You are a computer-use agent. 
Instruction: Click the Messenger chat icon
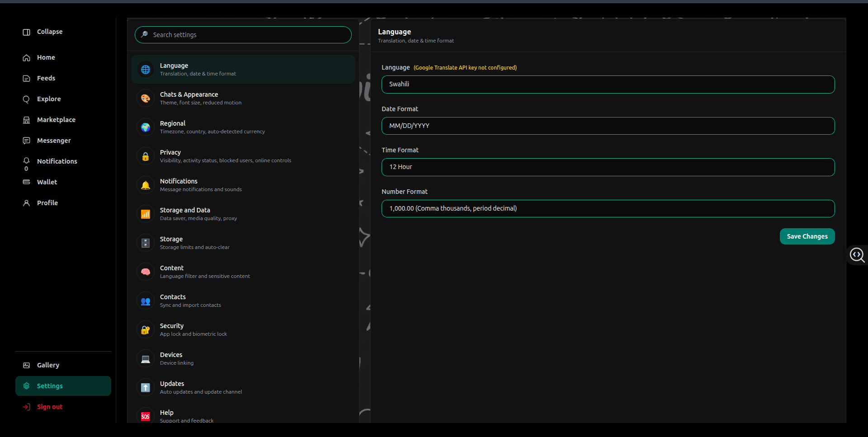[27, 141]
